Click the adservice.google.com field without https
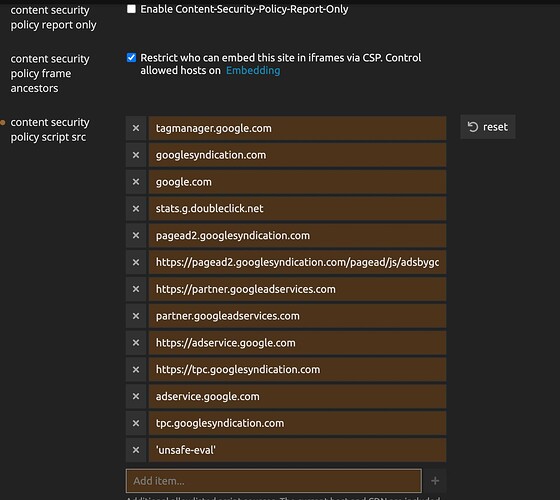 coord(298,396)
